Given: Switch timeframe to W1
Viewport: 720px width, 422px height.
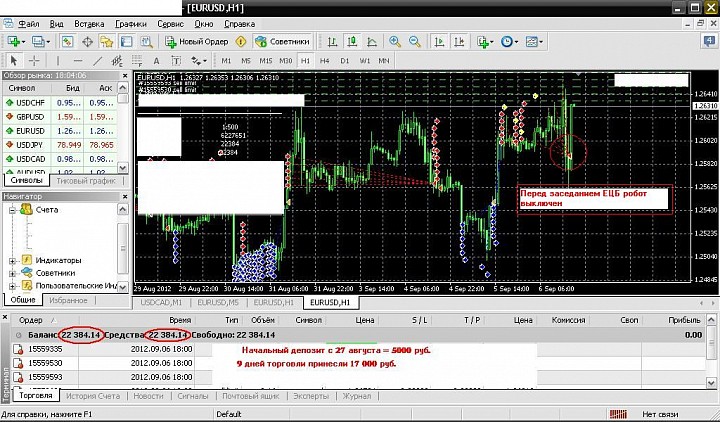Looking at the screenshot, I should point(365,61).
